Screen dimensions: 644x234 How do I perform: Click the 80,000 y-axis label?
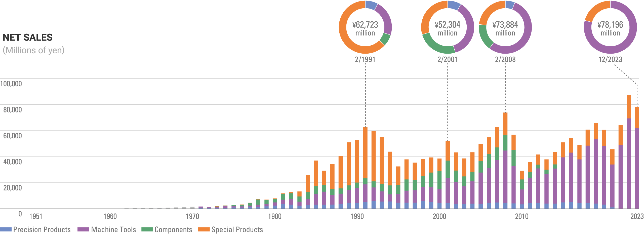coord(12,110)
